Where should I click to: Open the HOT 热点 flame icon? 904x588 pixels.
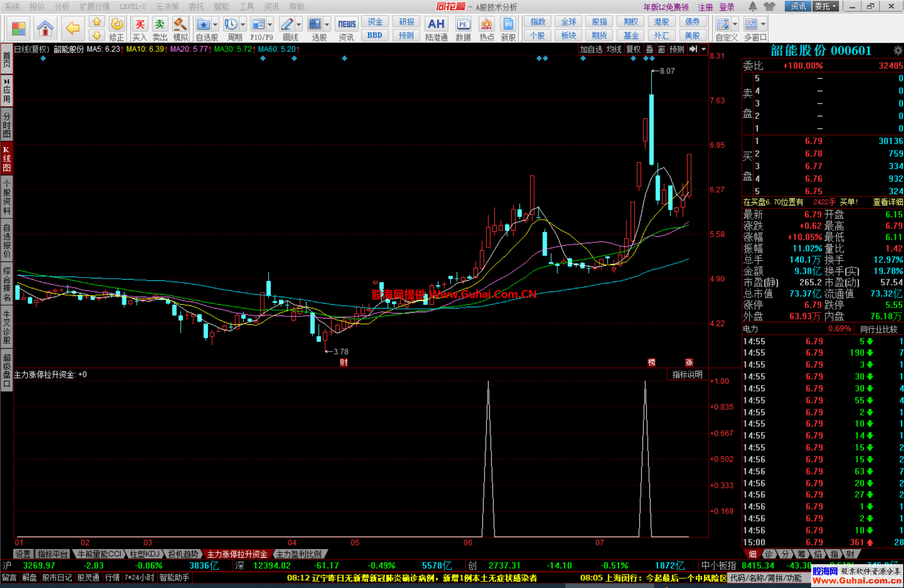[x=486, y=28]
